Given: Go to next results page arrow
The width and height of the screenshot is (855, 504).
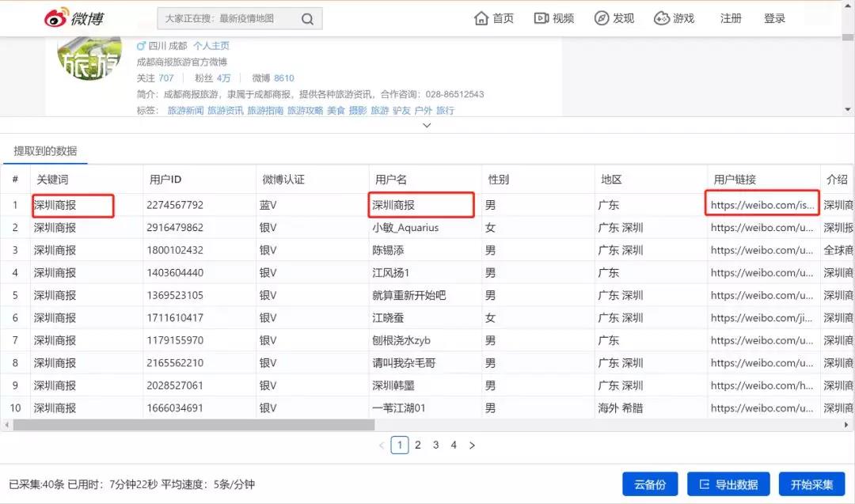Looking at the screenshot, I should pyautogui.click(x=472, y=445).
